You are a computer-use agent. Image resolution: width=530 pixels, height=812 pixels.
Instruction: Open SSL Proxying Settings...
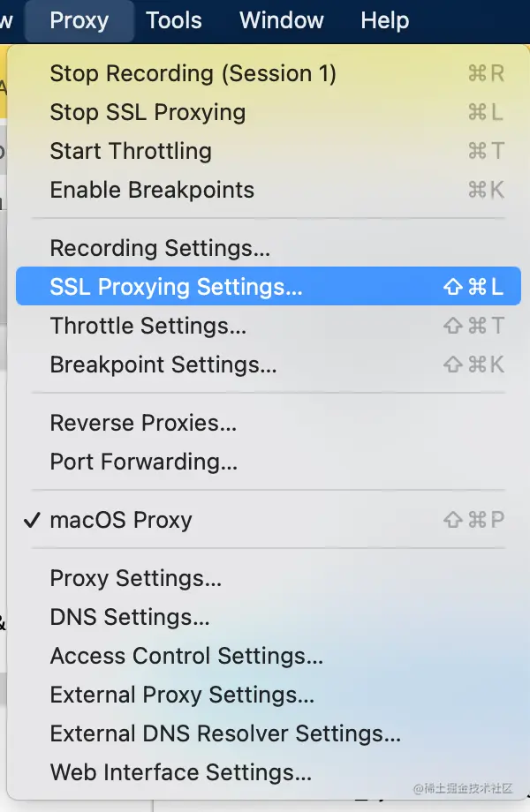269,286
